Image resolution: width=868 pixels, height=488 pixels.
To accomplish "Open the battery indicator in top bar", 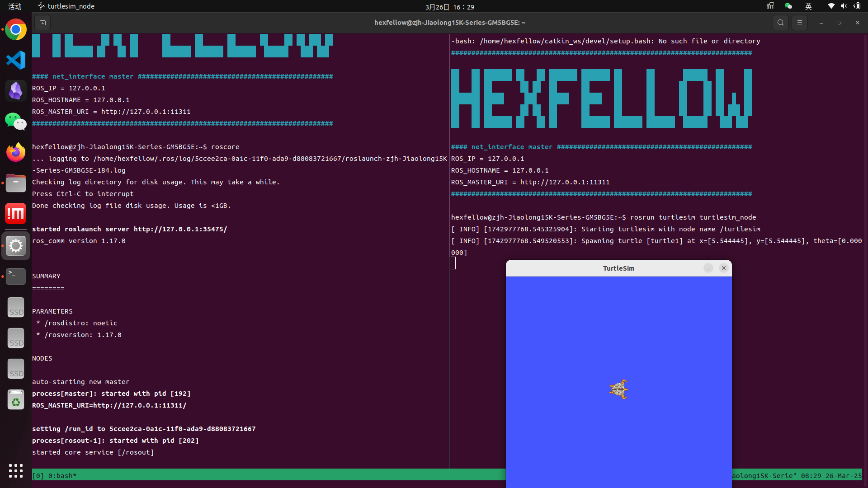I will [x=857, y=6].
